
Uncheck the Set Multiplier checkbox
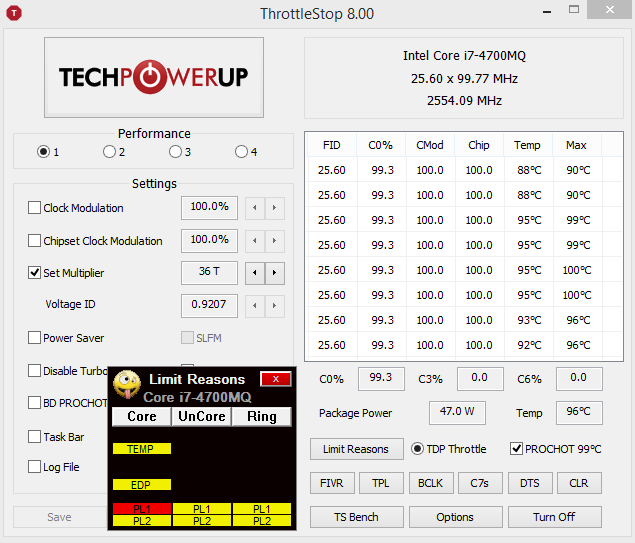click(x=34, y=273)
